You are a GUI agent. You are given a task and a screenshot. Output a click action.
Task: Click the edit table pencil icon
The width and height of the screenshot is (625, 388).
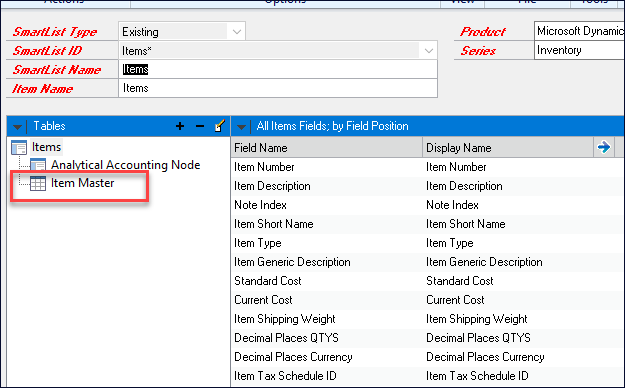pos(220,126)
